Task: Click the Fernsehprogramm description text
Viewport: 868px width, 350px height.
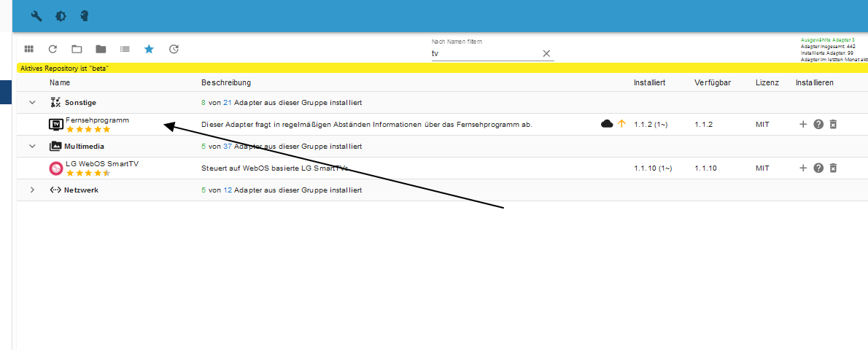Action: click(366, 125)
